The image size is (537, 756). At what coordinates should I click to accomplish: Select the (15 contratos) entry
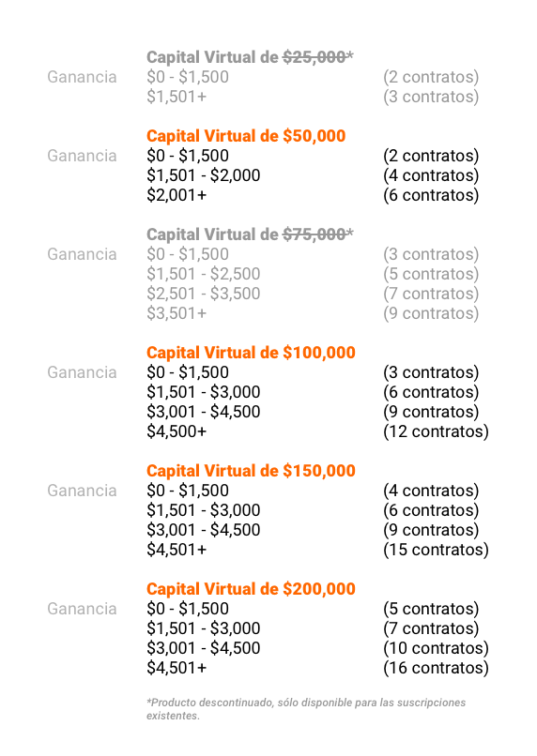[436, 549]
